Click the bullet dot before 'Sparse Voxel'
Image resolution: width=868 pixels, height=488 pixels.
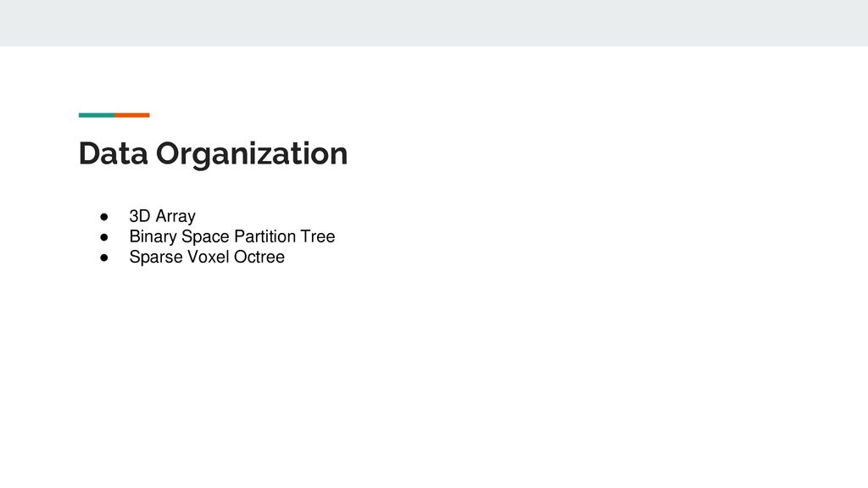[104, 258]
